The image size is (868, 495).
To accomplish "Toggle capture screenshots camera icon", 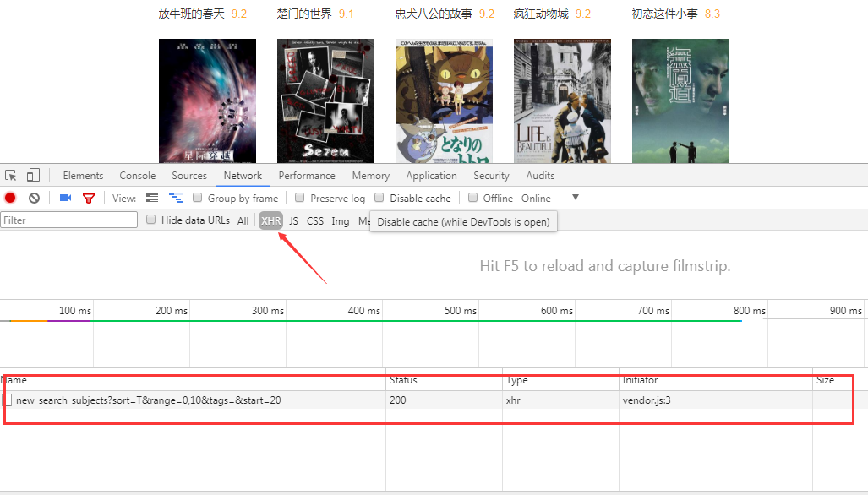I will tap(65, 198).
